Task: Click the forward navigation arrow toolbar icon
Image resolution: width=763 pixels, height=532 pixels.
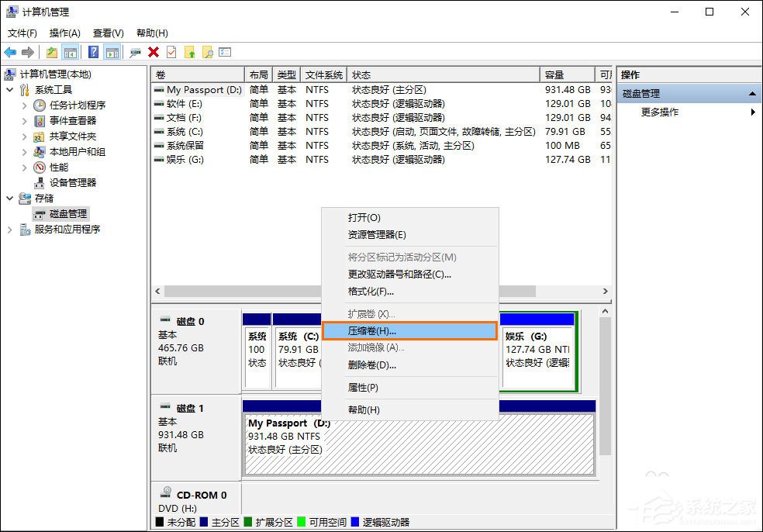Action: 26,52
